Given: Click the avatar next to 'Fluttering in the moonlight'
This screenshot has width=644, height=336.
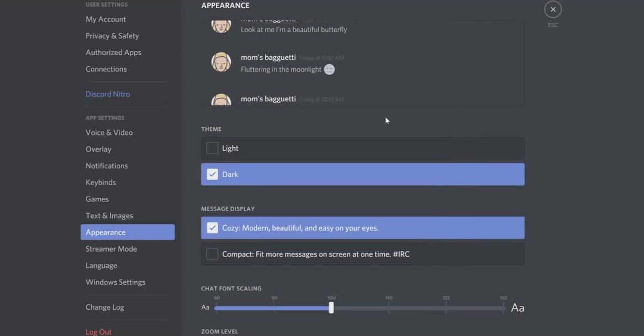Looking at the screenshot, I should tap(221, 62).
